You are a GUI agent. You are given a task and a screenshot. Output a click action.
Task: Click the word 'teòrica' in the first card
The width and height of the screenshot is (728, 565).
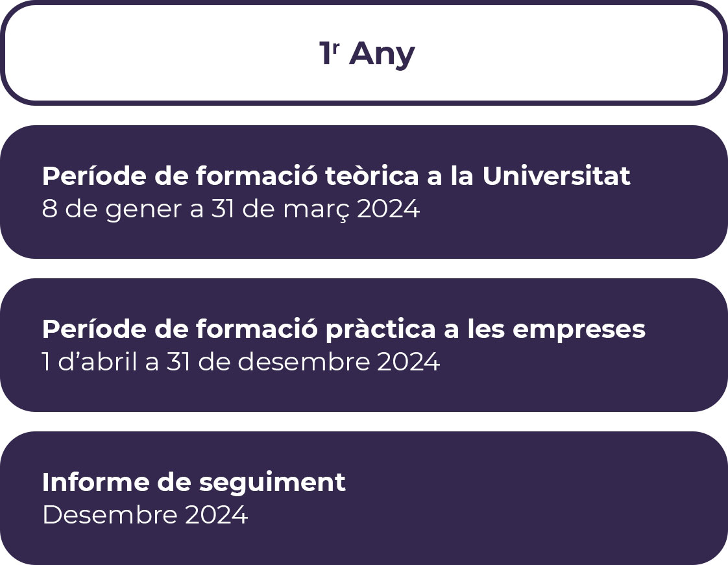tap(372, 176)
